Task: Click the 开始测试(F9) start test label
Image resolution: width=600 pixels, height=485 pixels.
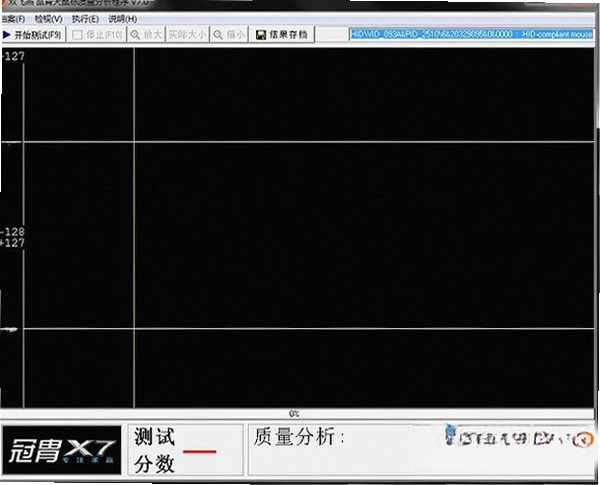Action: tap(38, 35)
